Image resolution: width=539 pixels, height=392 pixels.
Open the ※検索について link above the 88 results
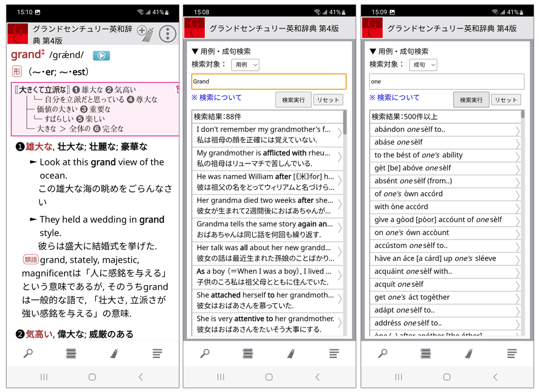coord(217,98)
